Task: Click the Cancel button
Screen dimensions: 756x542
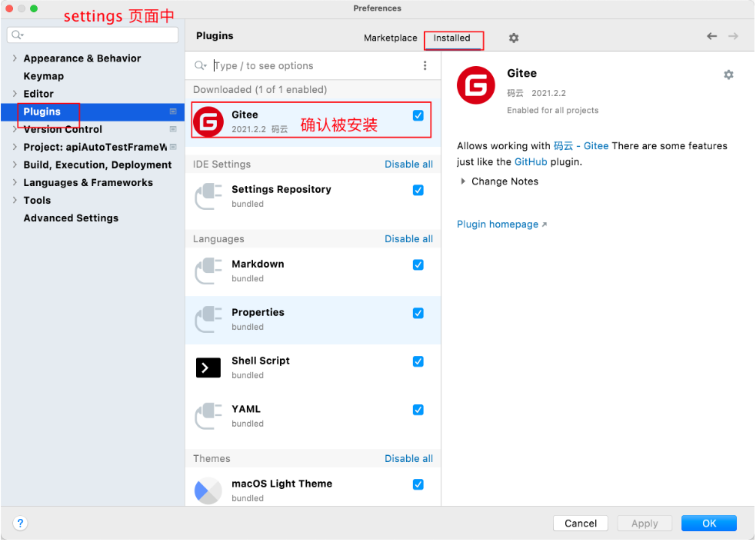Action: click(581, 524)
